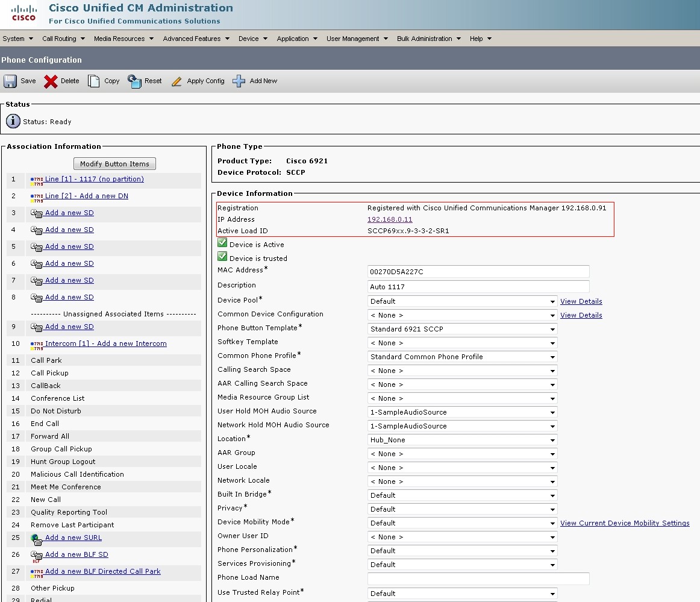This screenshot has width=700, height=602.
Task: Click the Save disk icon
Action: 10,81
